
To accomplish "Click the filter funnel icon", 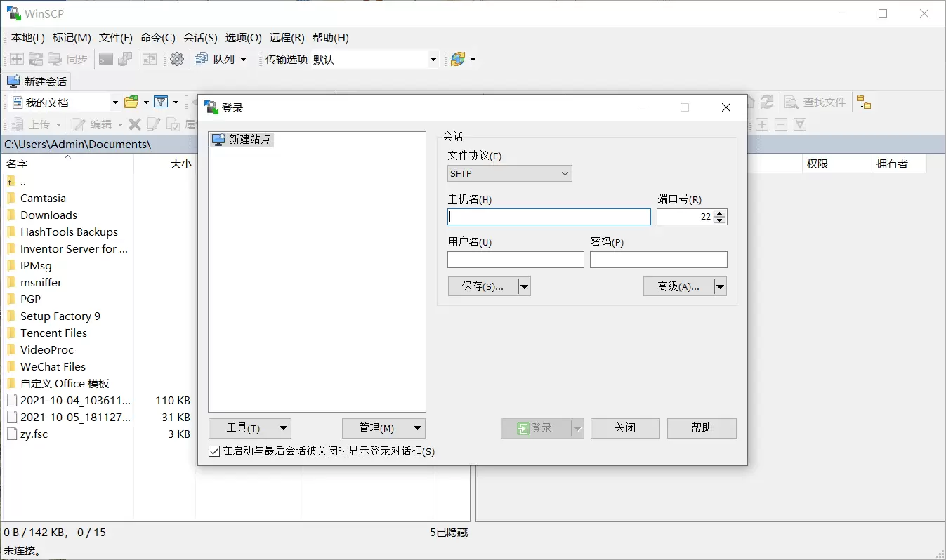I will 161,102.
